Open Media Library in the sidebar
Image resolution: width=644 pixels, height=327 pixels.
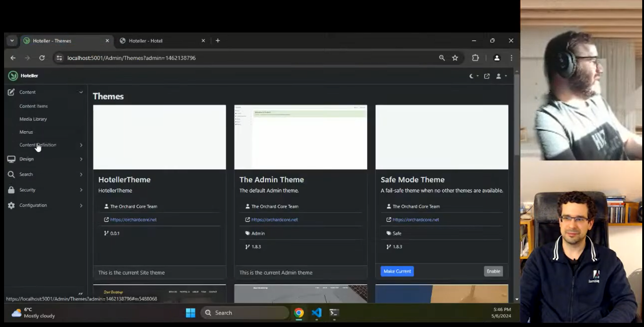[33, 119]
